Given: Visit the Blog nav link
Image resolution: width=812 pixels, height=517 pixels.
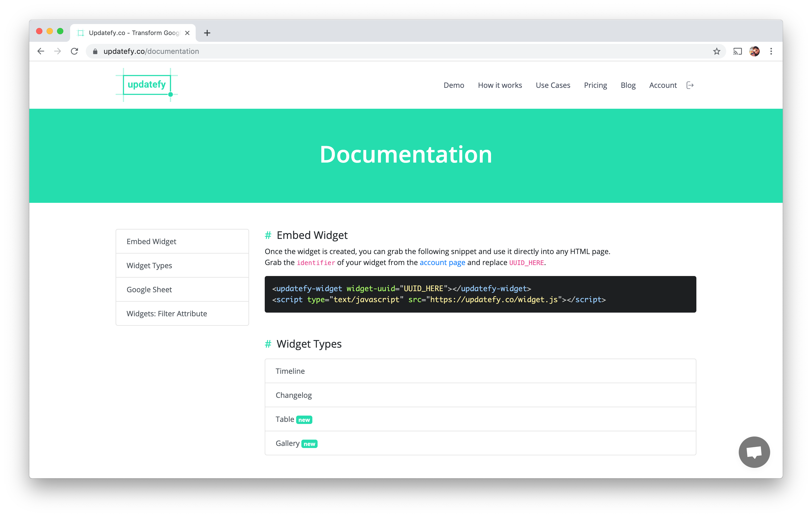Looking at the screenshot, I should point(628,85).
